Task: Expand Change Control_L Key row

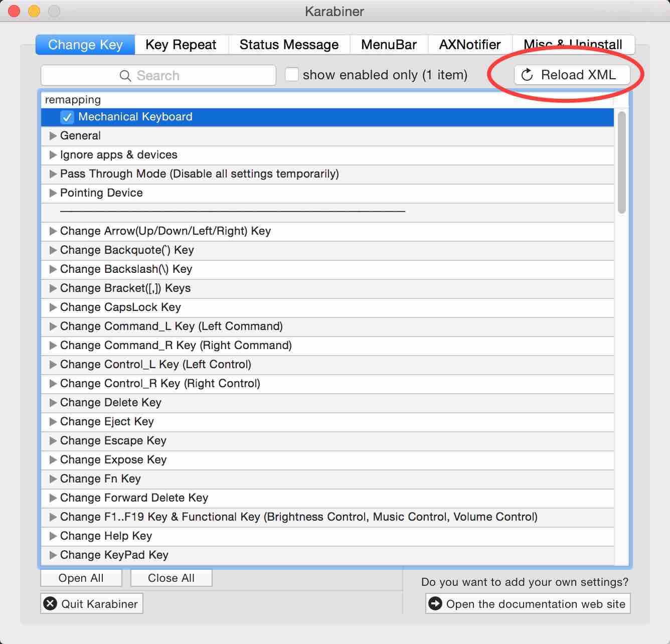Action: (53, 365)
